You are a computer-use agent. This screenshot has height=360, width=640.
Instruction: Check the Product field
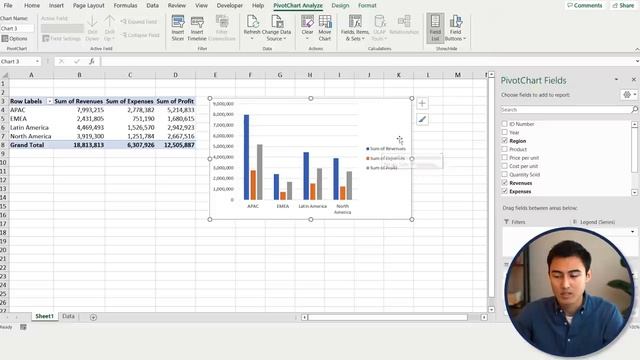(x=504, y=149)
